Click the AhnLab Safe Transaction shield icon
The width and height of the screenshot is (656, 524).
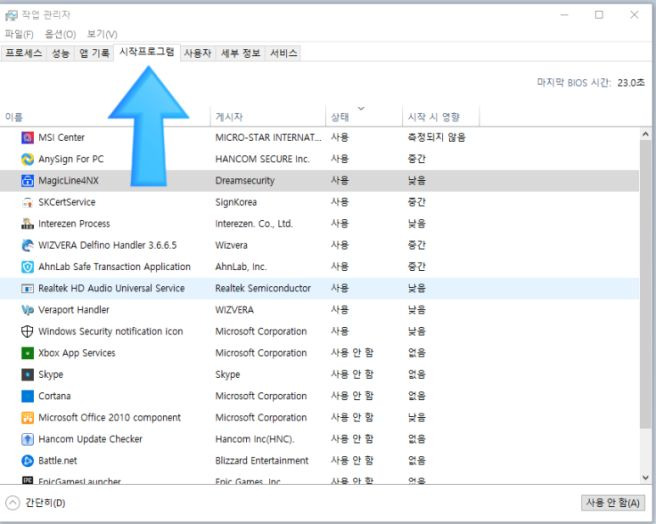[x=27, y=267]
